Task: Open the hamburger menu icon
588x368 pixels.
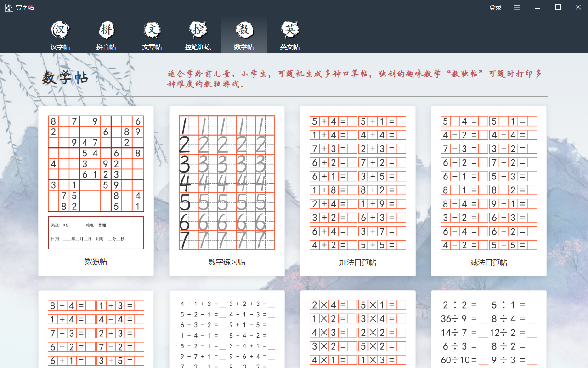Action: [x=517, y=7]
